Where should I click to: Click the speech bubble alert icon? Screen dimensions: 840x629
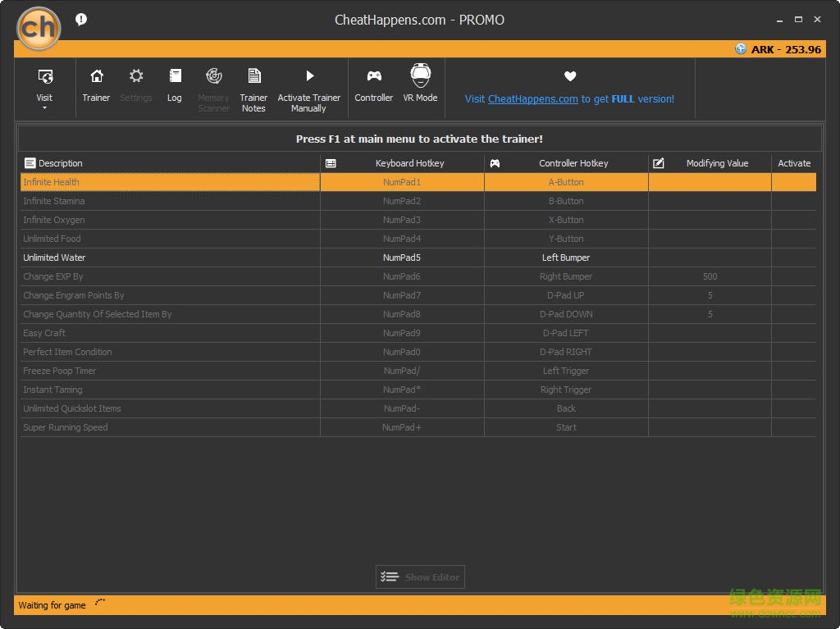click(81, 20)
